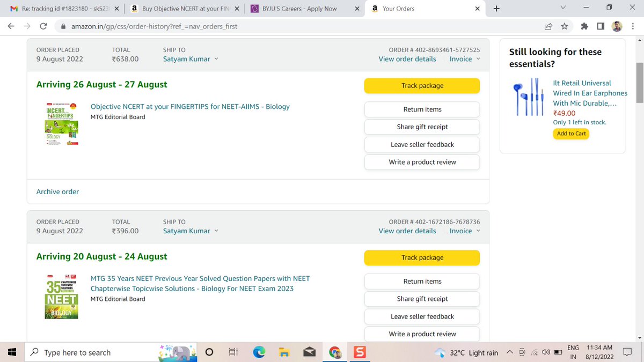
Task: Open the Chrome profile avatar icon
Action: tap(616, 26)
